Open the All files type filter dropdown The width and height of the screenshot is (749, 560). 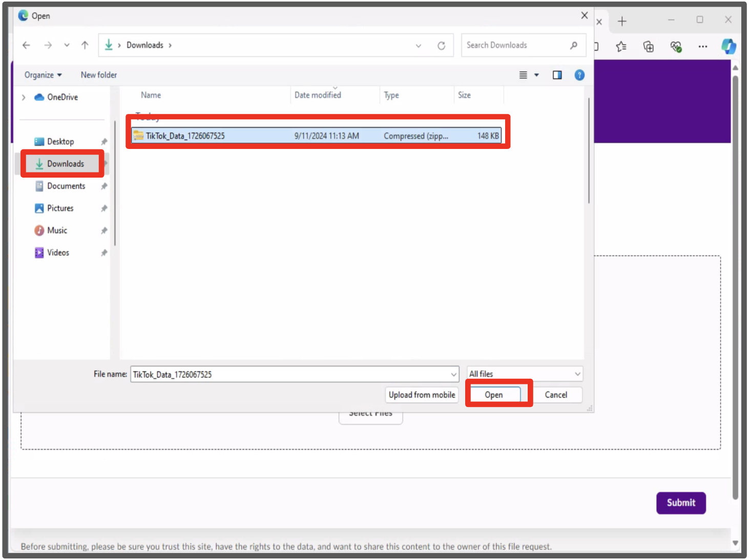click(x=525, y=374)
